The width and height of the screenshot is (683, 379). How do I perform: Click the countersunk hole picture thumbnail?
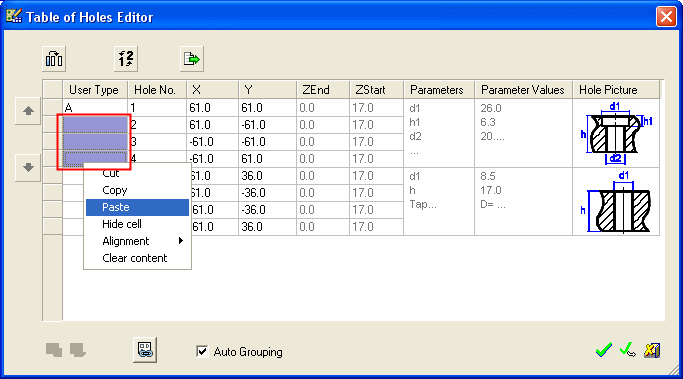616,133
